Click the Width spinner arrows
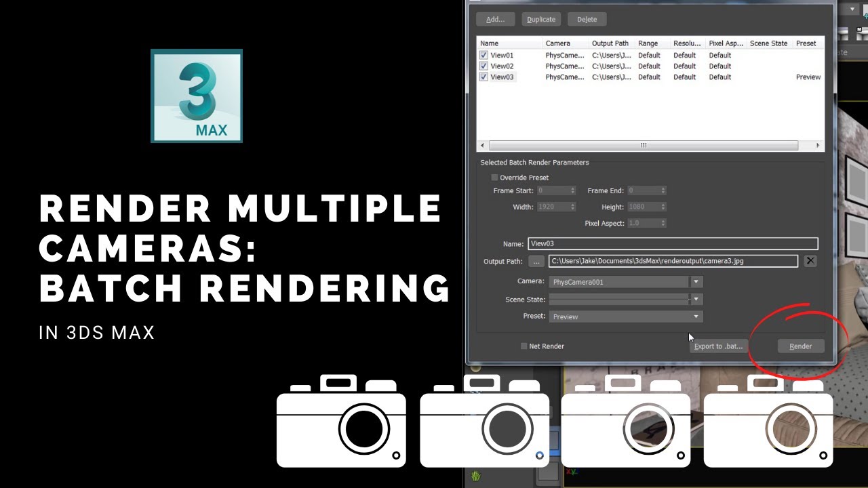 point(573,207)
